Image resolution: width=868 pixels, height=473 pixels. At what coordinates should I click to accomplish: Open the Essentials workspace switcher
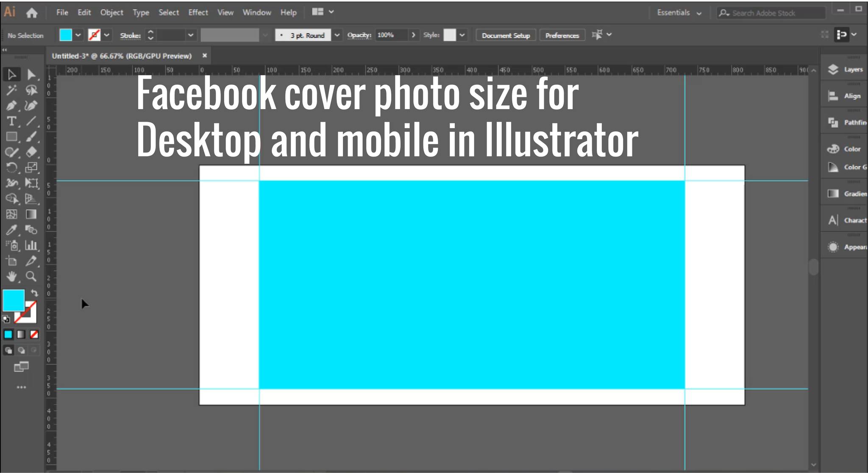[679, 13]
